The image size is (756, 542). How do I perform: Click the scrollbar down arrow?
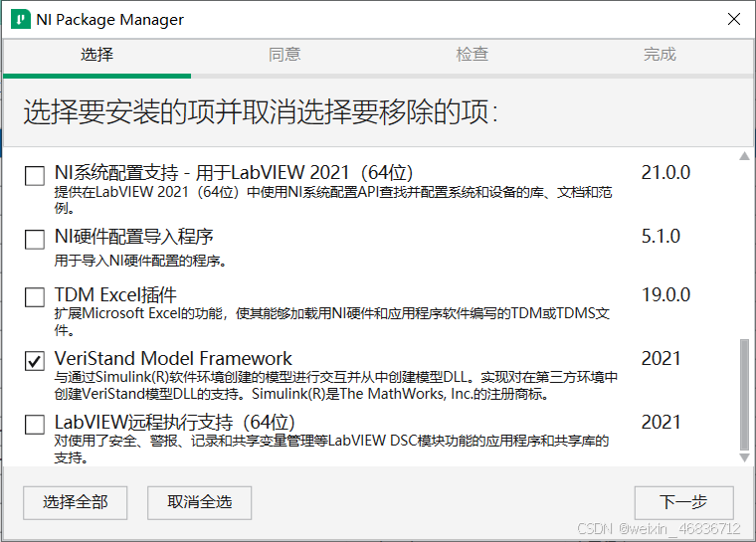tap(744, 457)
